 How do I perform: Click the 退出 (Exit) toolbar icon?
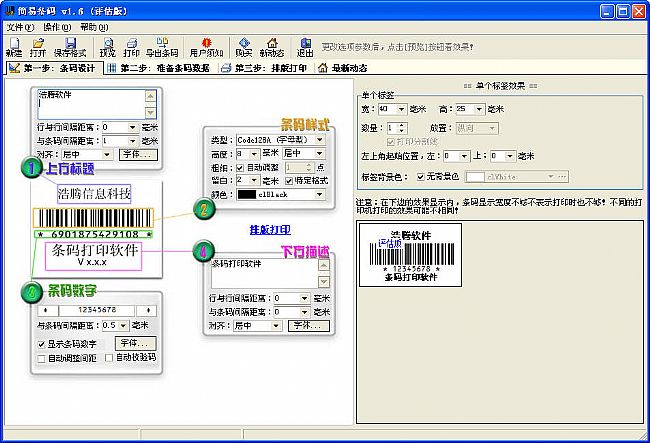point(305,47)
